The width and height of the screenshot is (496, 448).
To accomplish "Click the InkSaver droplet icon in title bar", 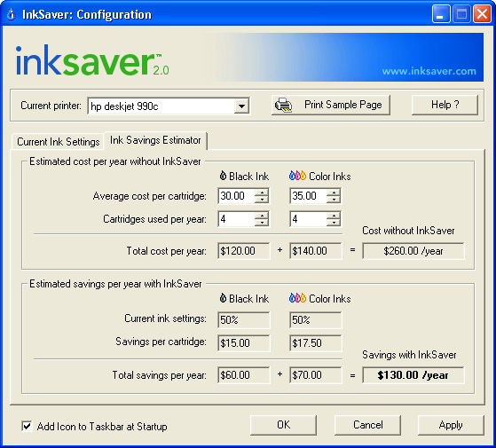I will 11,14.
